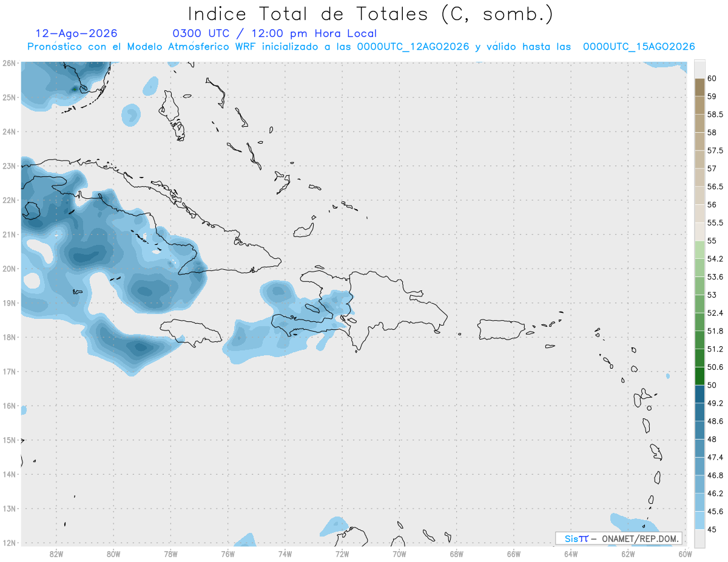Screen dimensions: 728x562
Task: Click latitude axis label '26N'
Action: click(x=9, y=63)
